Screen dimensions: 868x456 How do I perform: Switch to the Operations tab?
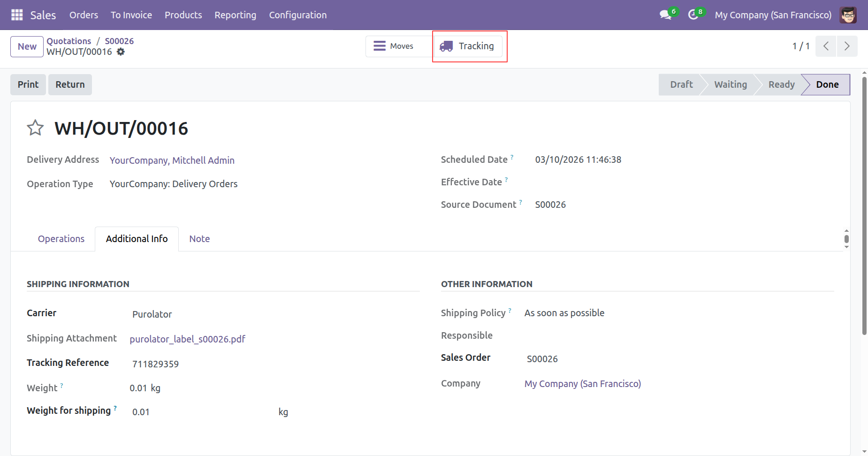click(x=61, y=239)
